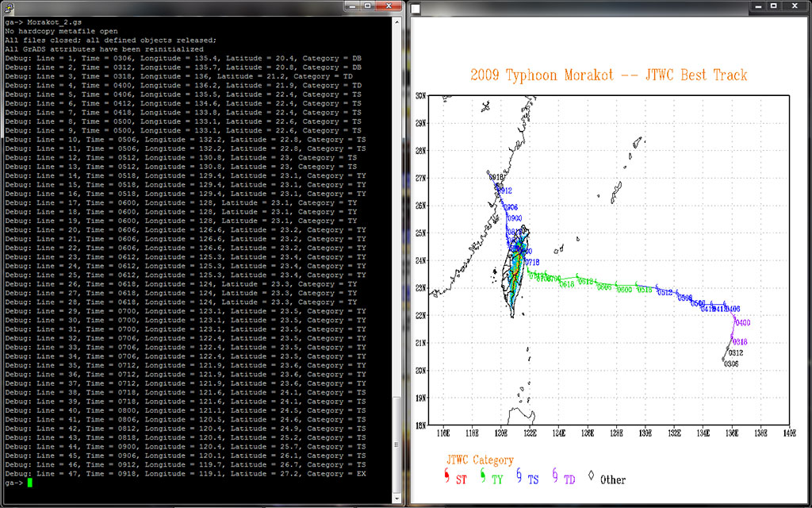Click the 'JTWC Category' legend heading

(x=480, y=460)
